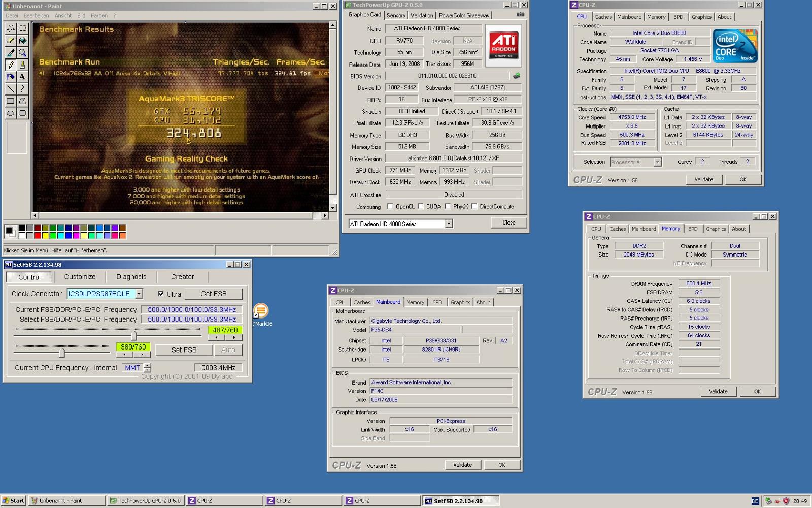Select the Ellipse shape tool
This screenshot has height=508, width=812.
[10, 114]
